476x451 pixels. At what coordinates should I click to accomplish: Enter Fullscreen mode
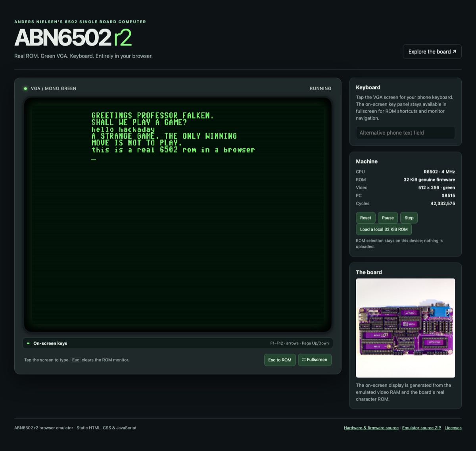pyautogui.click(x=315, y=360)
